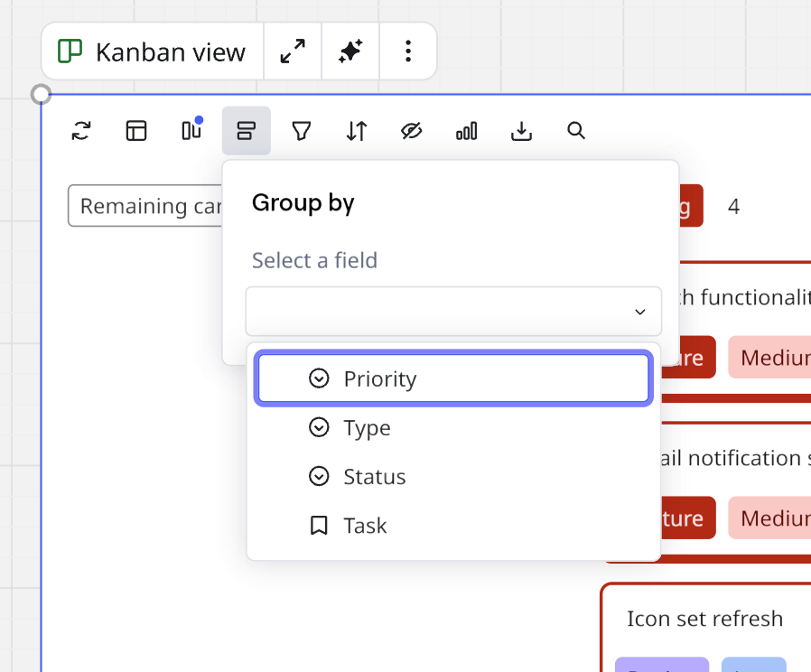Expand the Select a field dropdown
The image size is (811, 672).
pos(453,312)
